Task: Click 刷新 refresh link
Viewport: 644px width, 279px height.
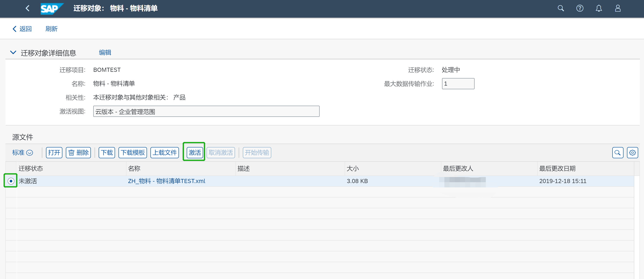Action: [52, 29]
